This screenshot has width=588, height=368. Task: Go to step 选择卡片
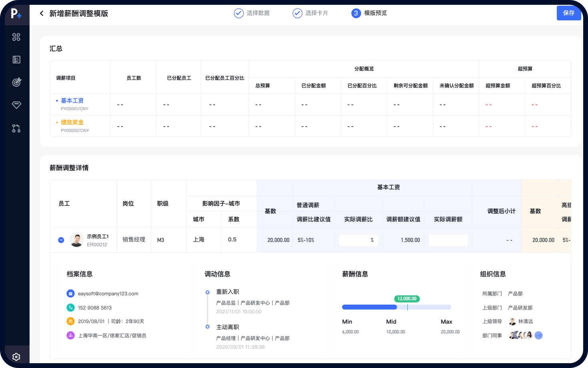click(x=310, y=13)
